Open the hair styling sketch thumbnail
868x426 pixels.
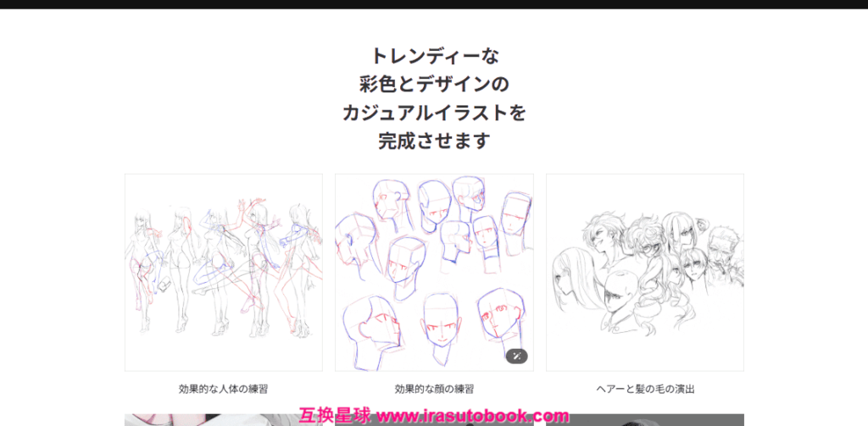point(644,272)
